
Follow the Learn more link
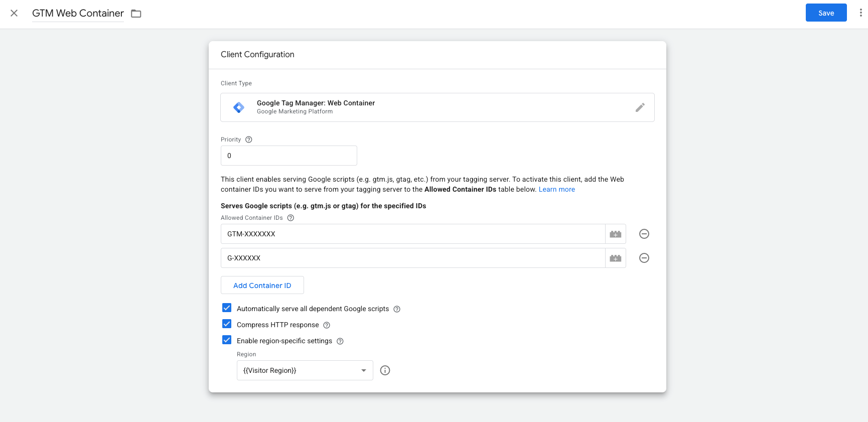556,189
